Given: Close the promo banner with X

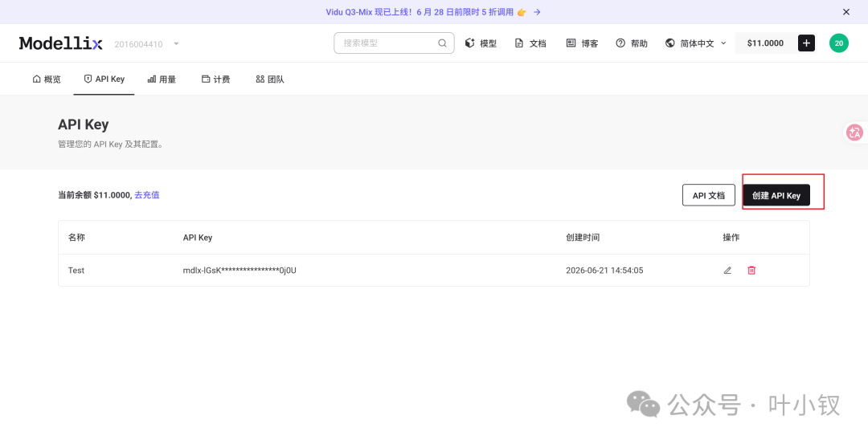Looking at the screenshot, I should 845,11.
